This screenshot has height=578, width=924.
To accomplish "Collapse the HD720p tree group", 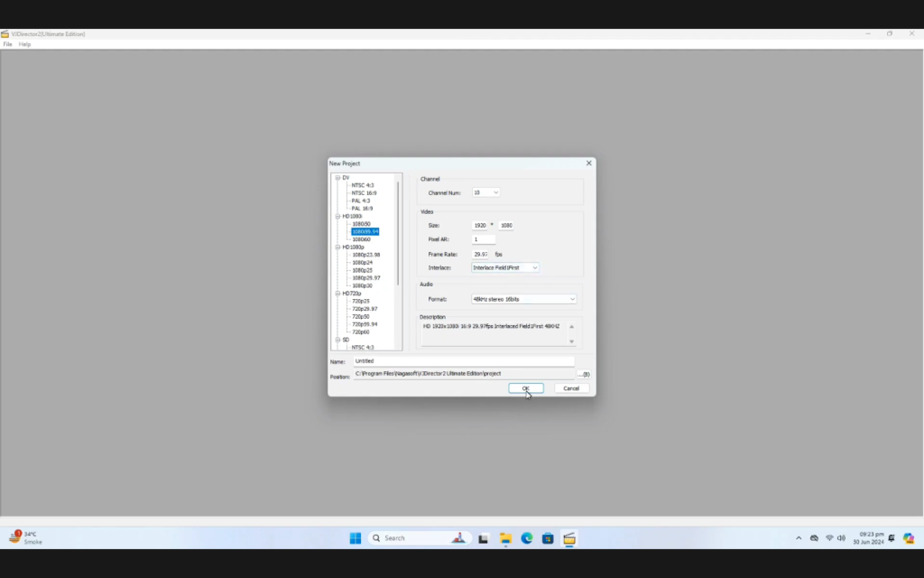I will point(337,294).
